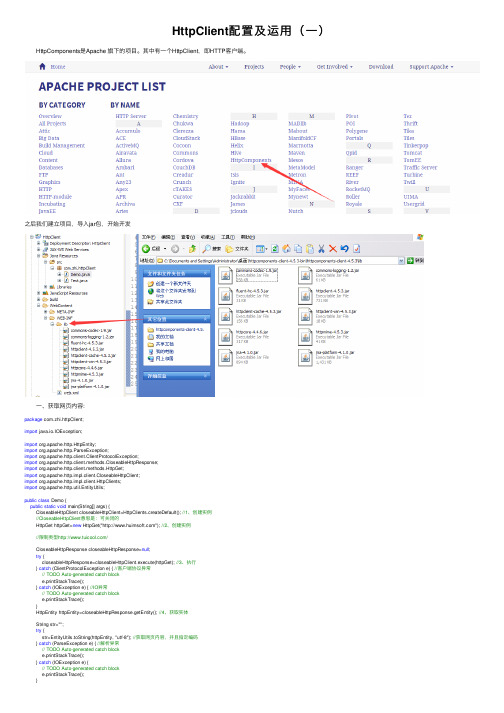Click the Maven project link
This screenshot has width=504, height=713.
click(x=297, y=153)
